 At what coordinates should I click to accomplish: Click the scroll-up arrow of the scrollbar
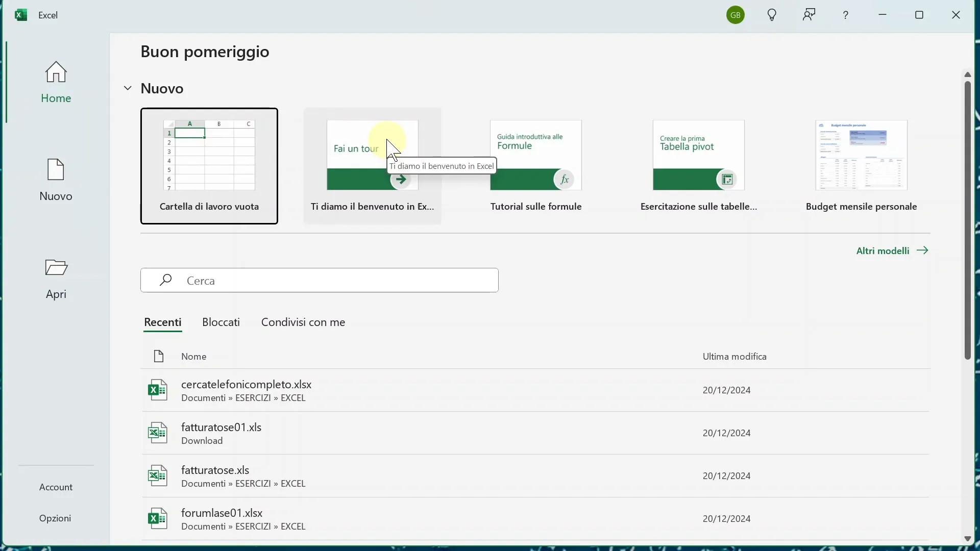click(968, 74)
